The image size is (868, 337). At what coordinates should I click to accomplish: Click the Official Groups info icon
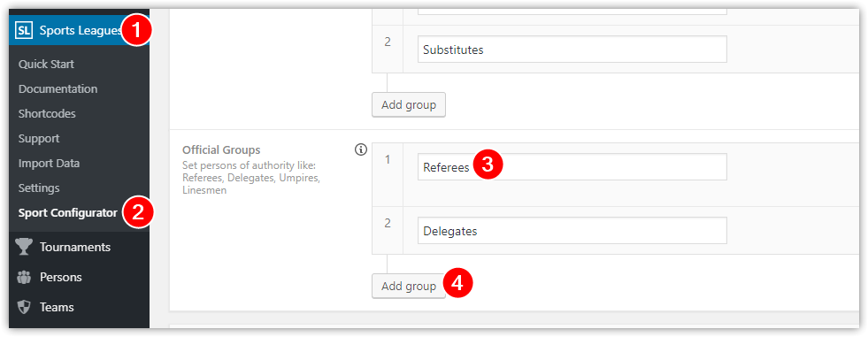point(361,149)
